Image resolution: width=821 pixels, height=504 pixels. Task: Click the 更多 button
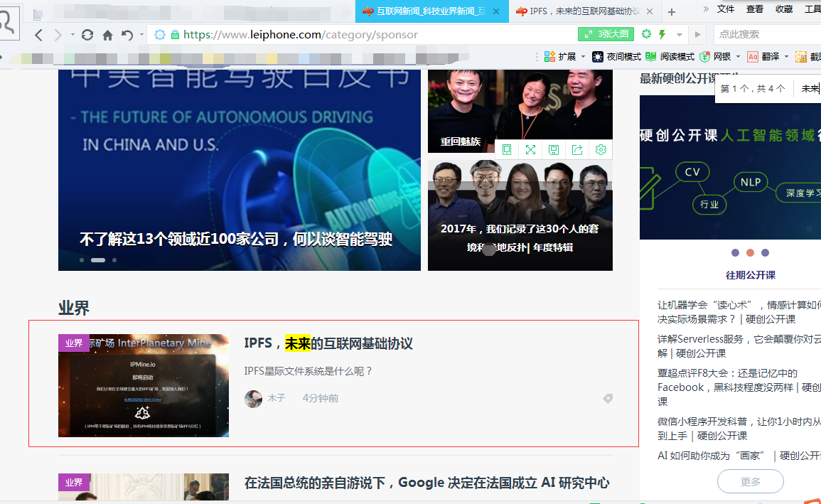[x=750, y=481]
